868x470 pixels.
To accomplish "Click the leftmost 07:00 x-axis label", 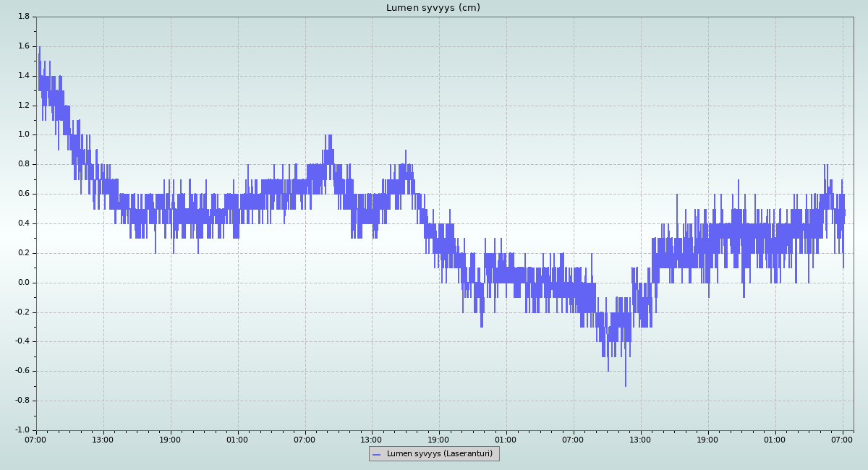I will pos(35,440).
